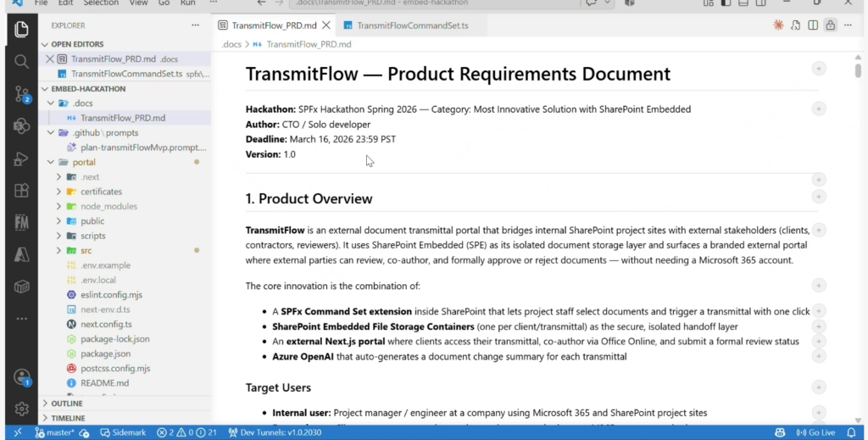Open the Extensions view
The image size is (868, 440).
point(21,191)
